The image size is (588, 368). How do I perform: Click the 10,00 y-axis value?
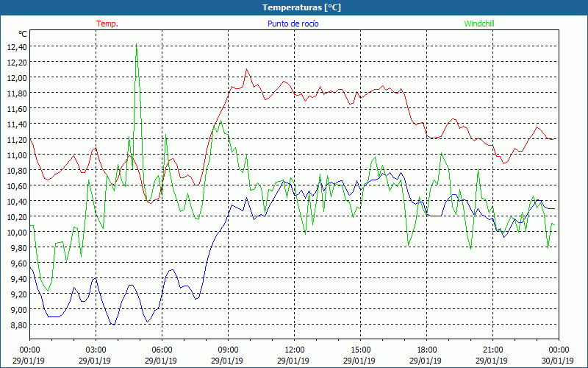click(x=17, y=232)
